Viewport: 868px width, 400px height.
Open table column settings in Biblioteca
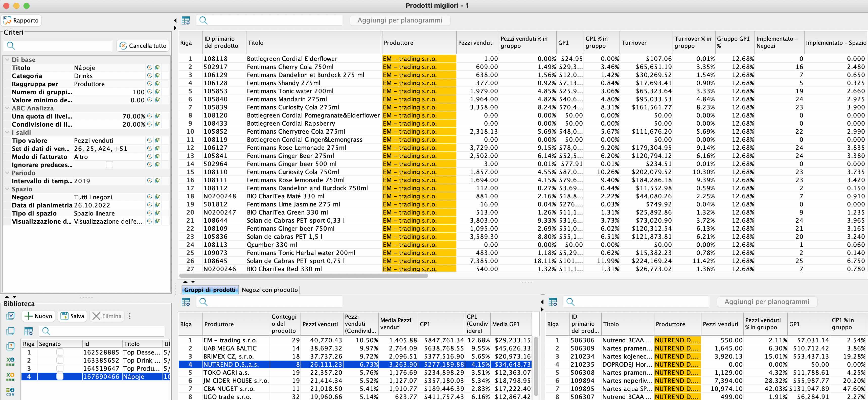tap(29, 331)
